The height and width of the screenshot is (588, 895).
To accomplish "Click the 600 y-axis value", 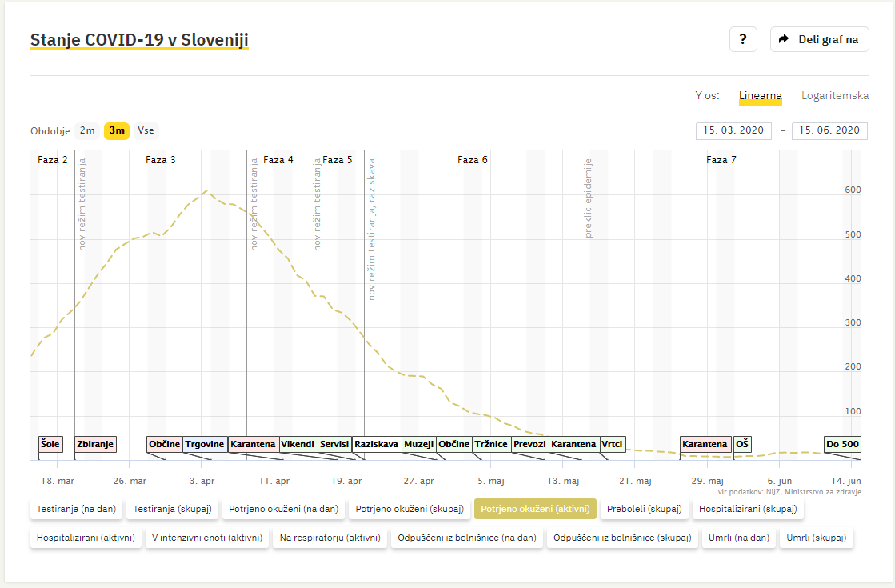I will click(x=853, y=190).
